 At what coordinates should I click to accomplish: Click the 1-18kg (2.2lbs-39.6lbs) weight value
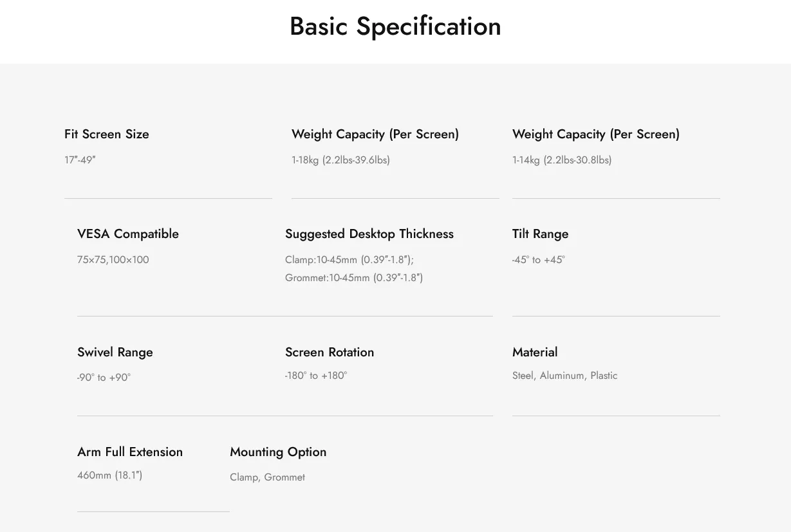coord(340,160)
